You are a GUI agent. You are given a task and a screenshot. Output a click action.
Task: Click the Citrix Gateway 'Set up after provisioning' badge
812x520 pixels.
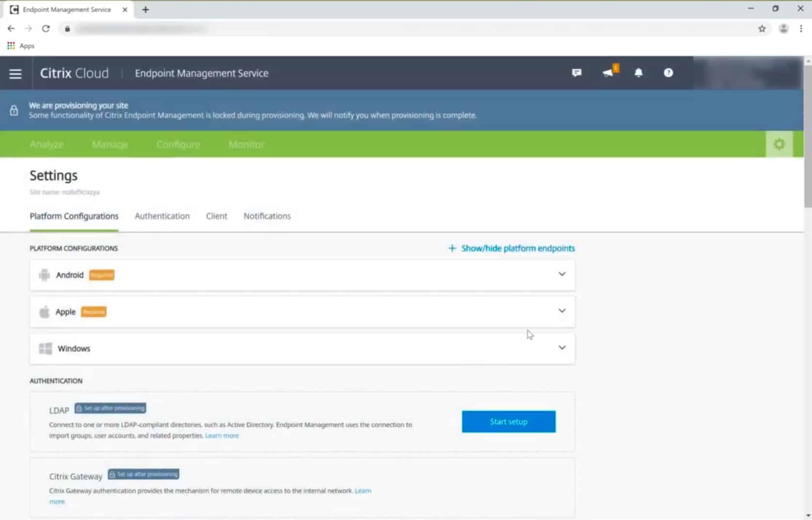[x=143, y=474]
